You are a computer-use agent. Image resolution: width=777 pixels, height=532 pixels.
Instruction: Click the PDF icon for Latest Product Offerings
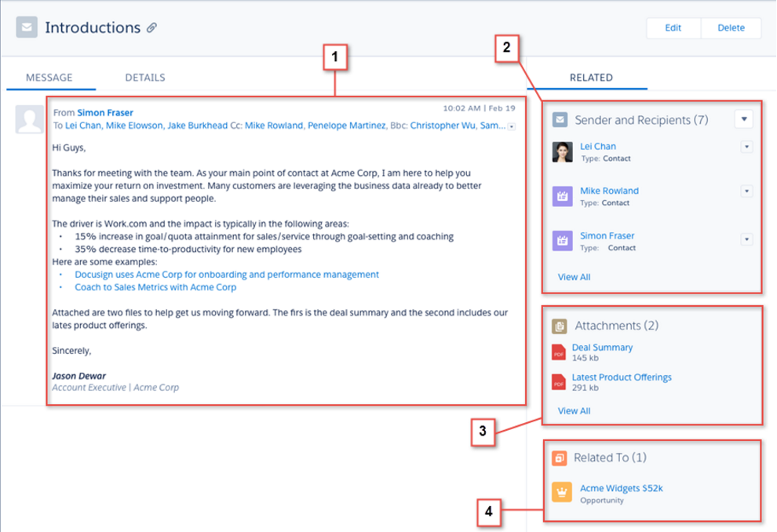pos(559,382)
